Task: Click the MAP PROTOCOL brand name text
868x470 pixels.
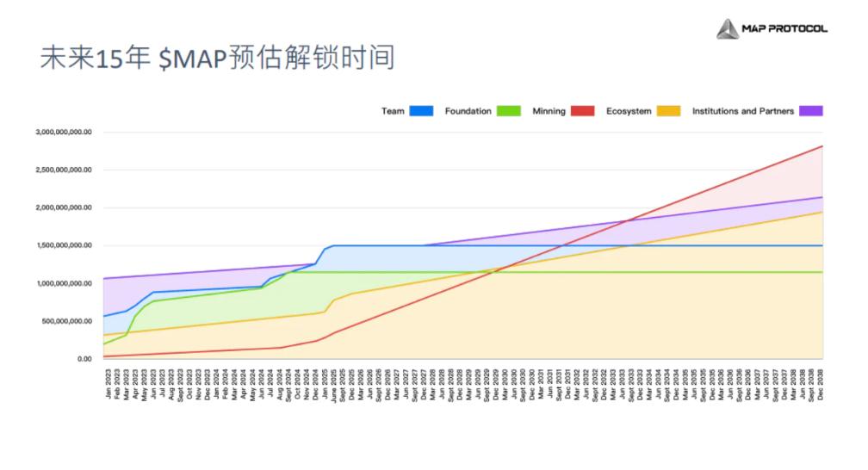Action: pos(784,29)
